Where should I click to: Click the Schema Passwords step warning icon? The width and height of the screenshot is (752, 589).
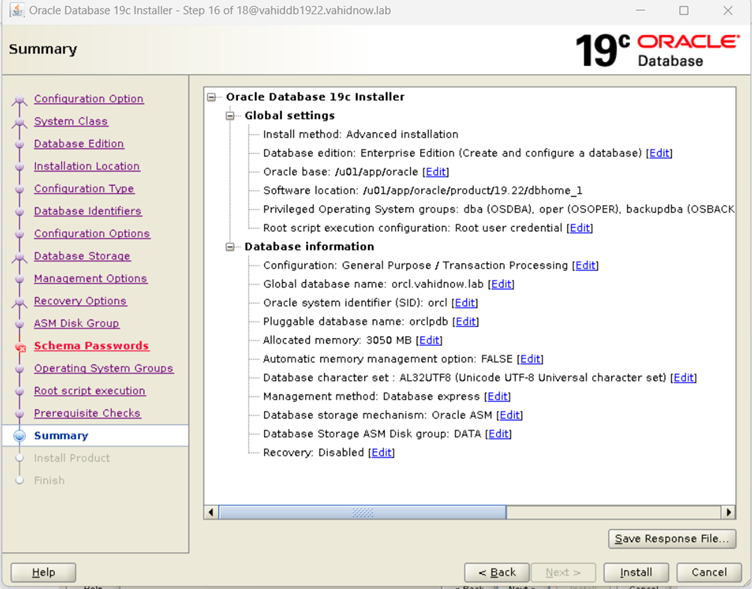tap(19, 347)
